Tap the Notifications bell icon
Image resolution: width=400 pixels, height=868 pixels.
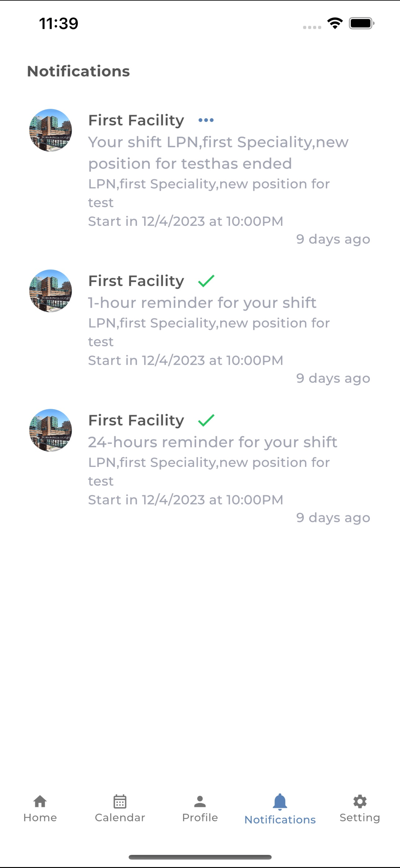[280, 802]
